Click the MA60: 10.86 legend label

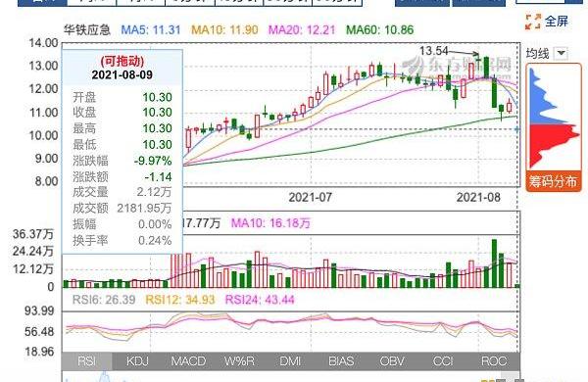(x=379, y=29)
